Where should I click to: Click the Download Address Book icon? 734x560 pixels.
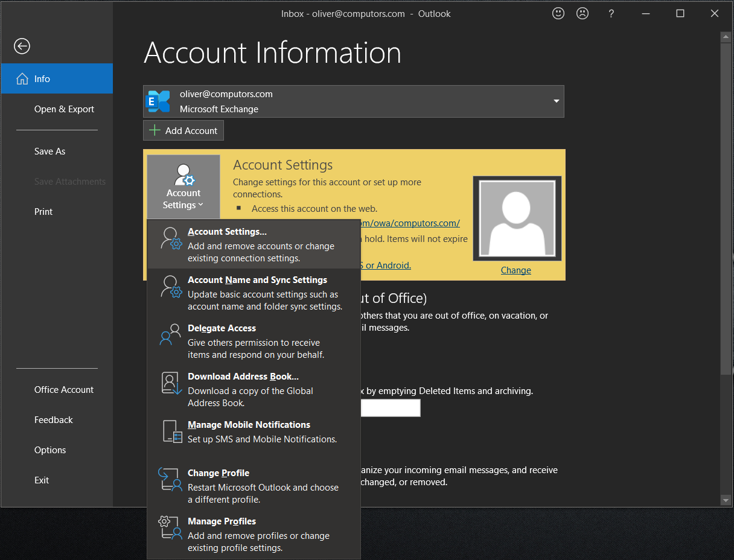coord(171,383)
